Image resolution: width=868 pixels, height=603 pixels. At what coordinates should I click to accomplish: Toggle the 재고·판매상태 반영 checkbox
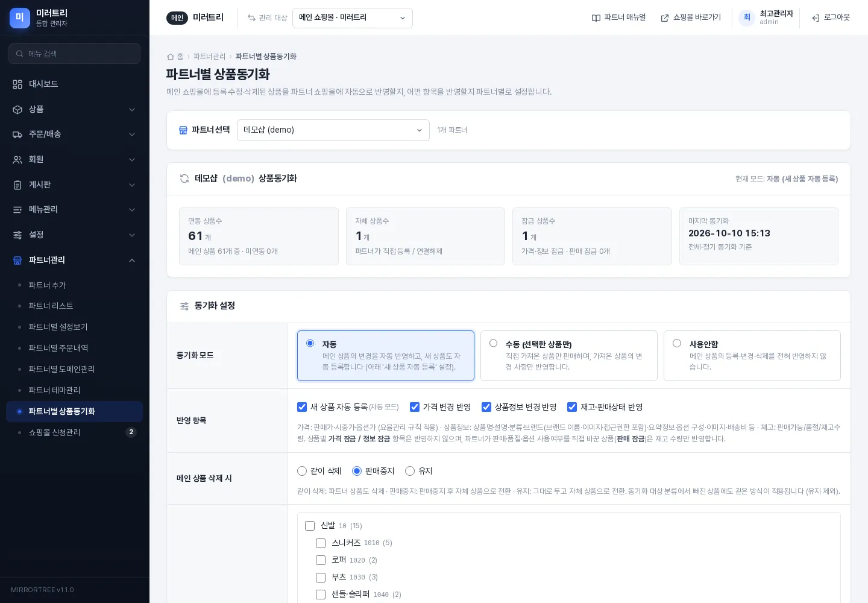pos(572,407)
